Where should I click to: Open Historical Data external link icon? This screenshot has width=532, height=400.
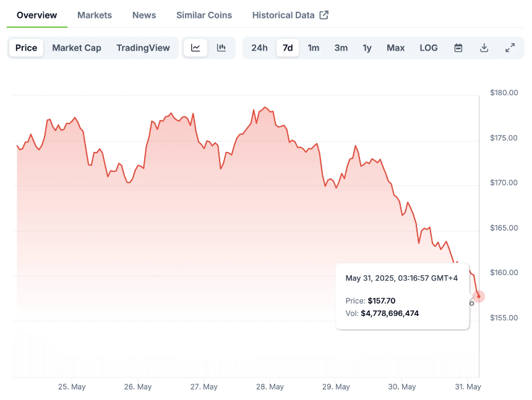click(324, 14)
